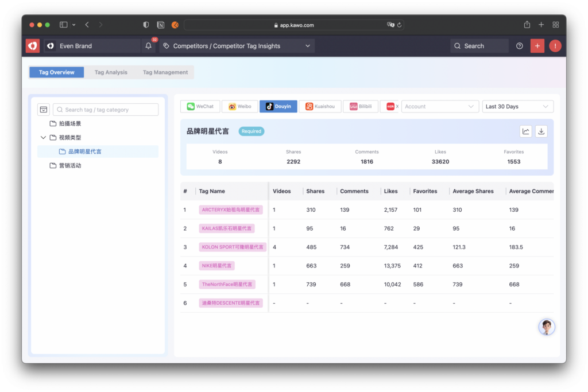Click the KAWO logo home icon

pos(33,46)
